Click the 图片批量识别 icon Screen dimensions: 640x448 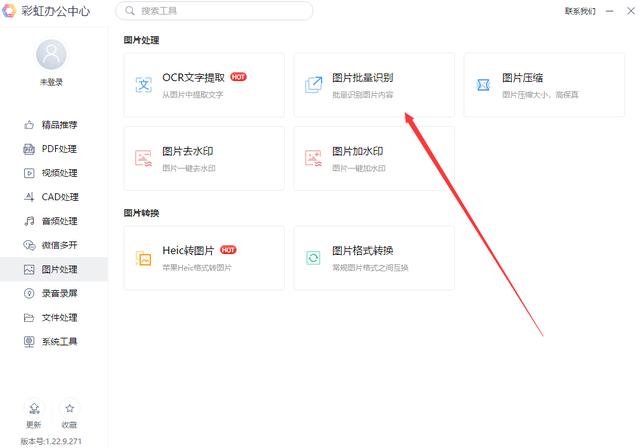pos(314,85)
